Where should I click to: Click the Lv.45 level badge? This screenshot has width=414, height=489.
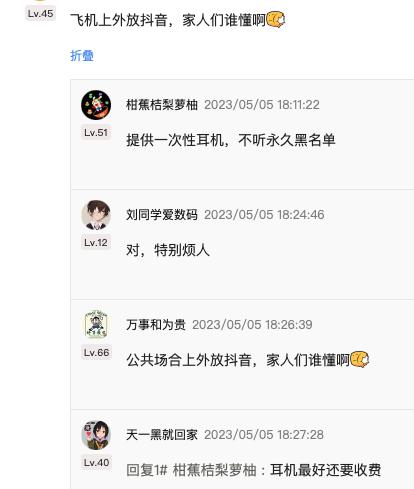point(41,14)
